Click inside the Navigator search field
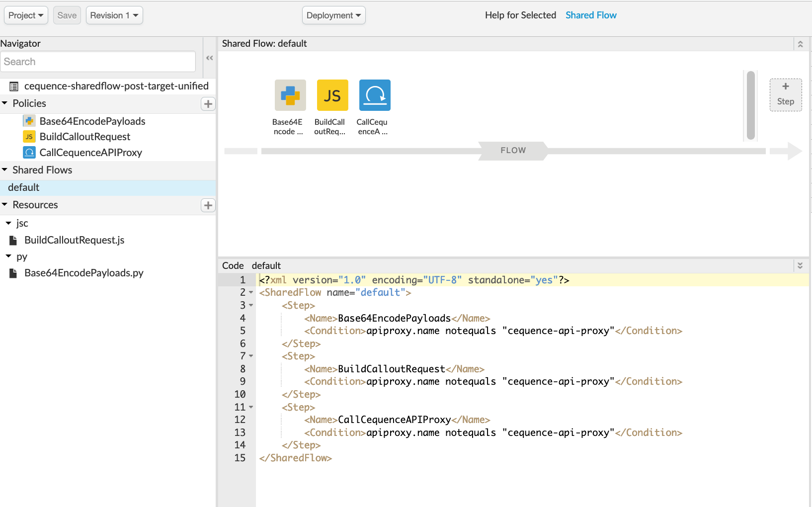The height and width of the screenshot is (507, 812). coord(98,61)
